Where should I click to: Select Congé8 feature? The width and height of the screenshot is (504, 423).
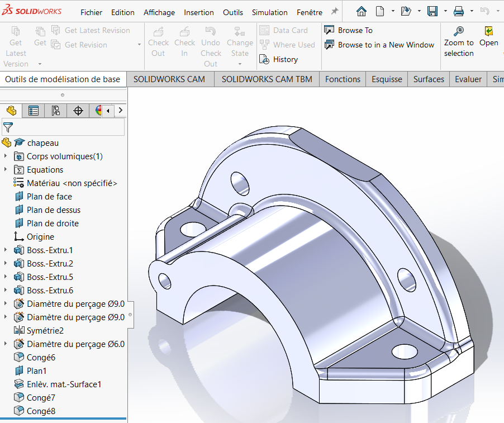41,411
